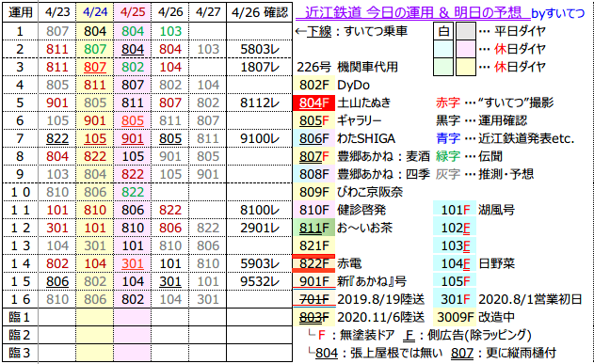Click the 4/23 column header
Viewport: 594px width, 364px height.
click(x=57, y=12)
